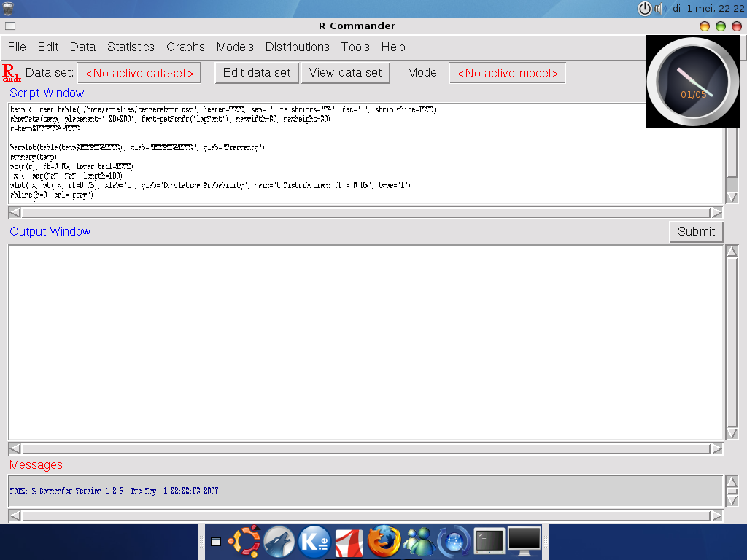The height and width of the screenshot is (560, 747).
Task: Open the trash icon in the top panel
Action: 8,8
